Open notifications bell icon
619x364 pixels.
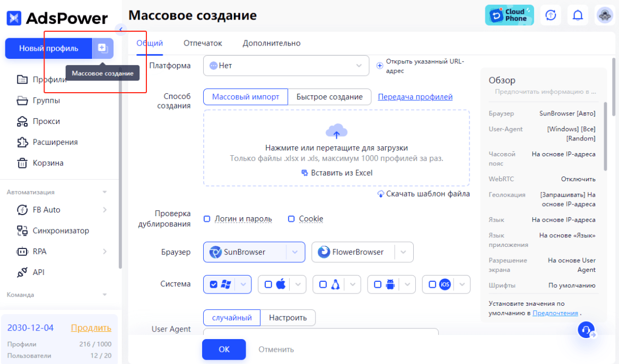[x=578, y=15]
